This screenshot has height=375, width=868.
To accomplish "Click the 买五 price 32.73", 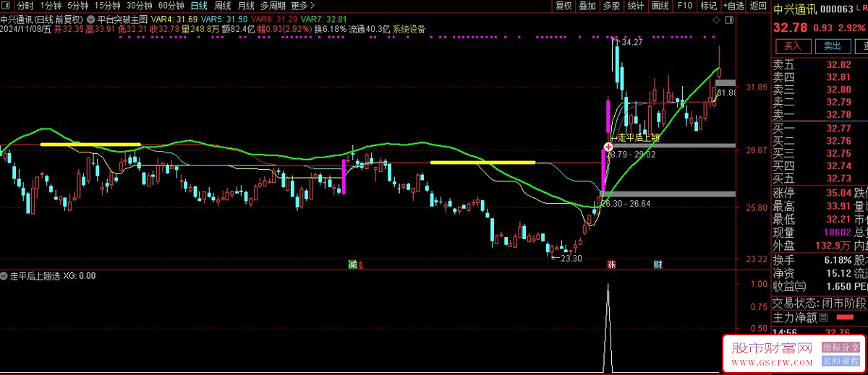I will pyautogui.click(x=838, y=178).
